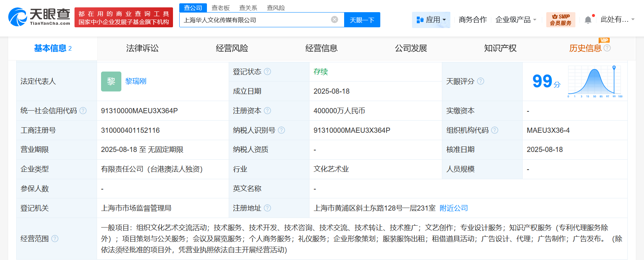Switch to the 法律诉讼 tab
The width and height of the screenshot is (644, 260).
pos(142,48)
